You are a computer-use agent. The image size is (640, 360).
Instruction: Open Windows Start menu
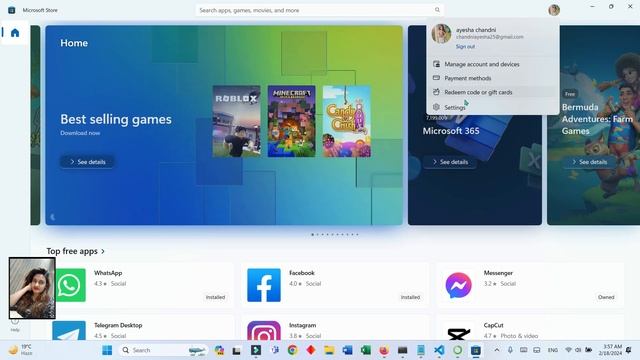(107, 350)
